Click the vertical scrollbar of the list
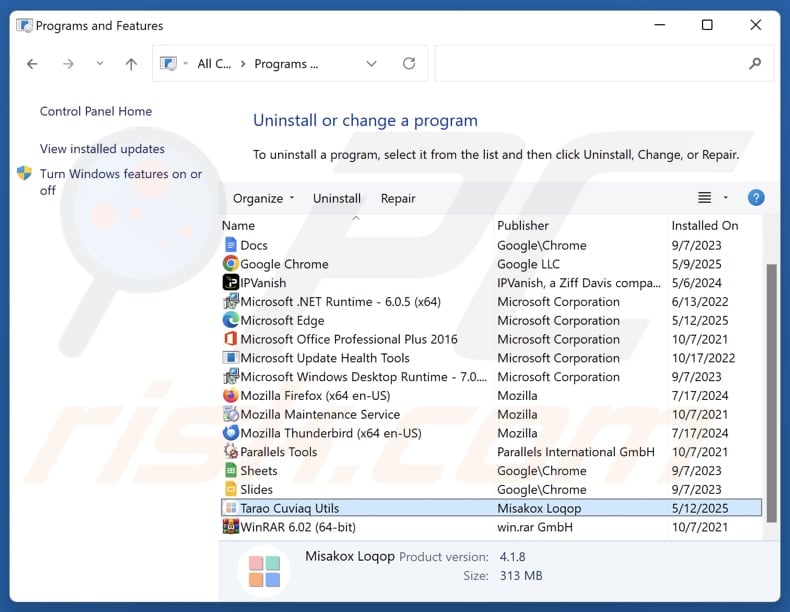This screenshot has height=612, width=790. [771, 393]
